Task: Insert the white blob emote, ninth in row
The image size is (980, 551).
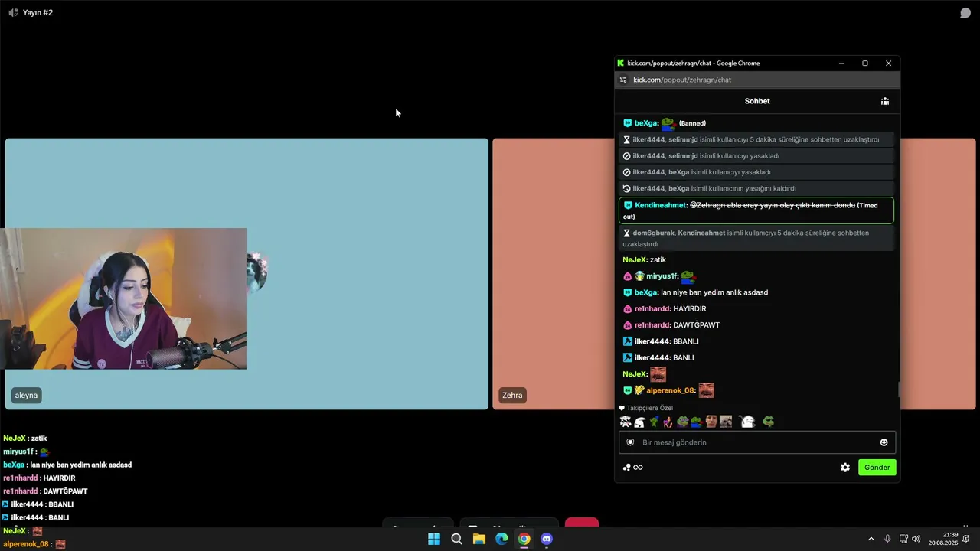Action: [748, 422]
